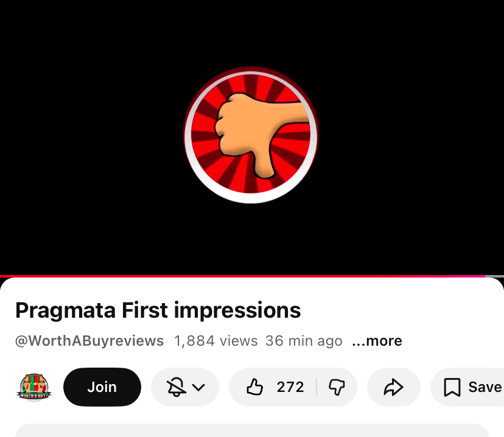This screenshot has height=437, width=504.
Task: Open the WorthABuy channel avatar
Action: tap(34, 387)
